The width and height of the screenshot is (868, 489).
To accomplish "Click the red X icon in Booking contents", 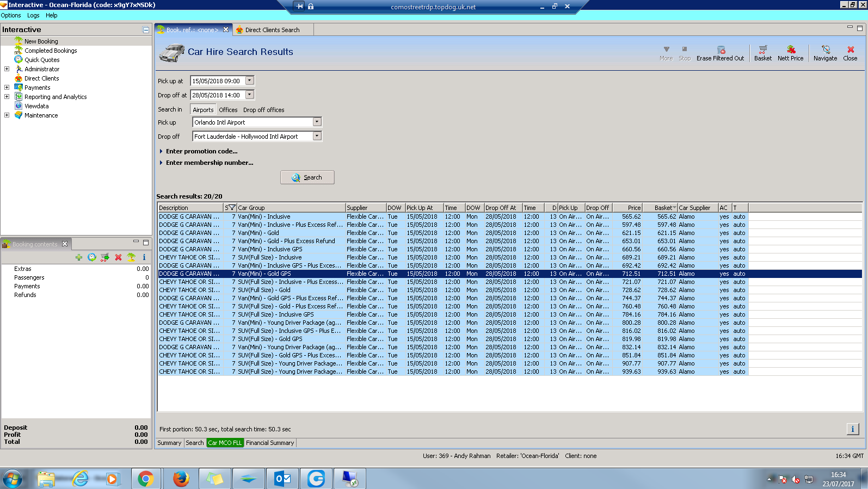I will coord(118,257).
